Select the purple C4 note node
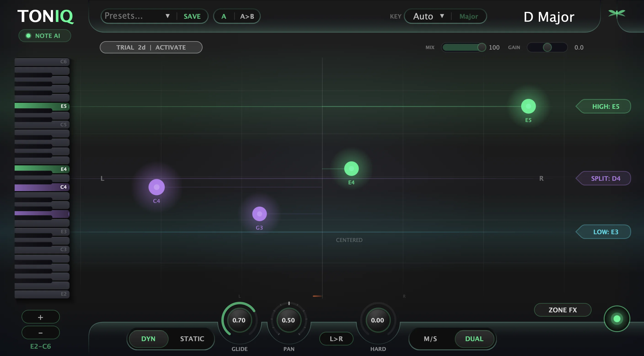The width and height of the screenshot is (644, 356). (x=156, y=187)
